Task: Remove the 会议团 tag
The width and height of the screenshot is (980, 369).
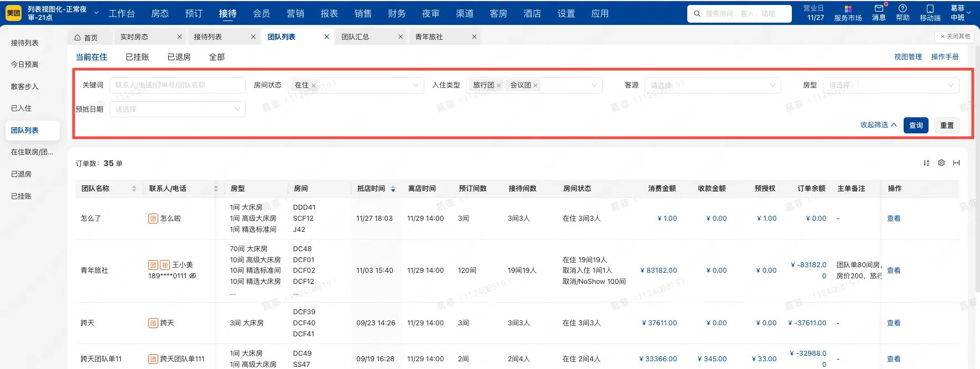Action: click(535, 86)
